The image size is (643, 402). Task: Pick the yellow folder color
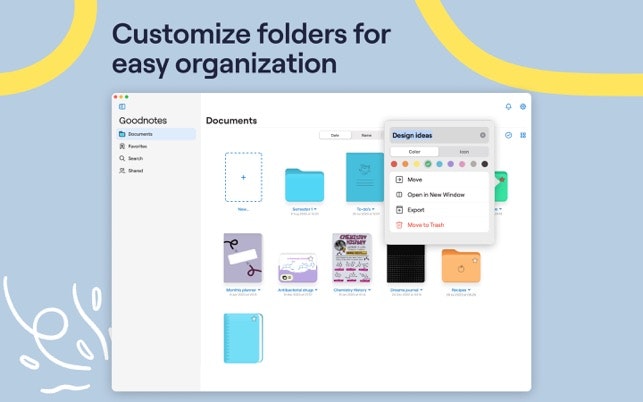(417, 164)
